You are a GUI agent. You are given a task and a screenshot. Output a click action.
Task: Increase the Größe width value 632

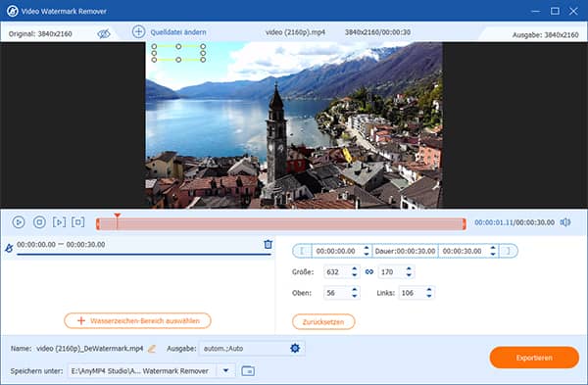[x=355, y=268]
